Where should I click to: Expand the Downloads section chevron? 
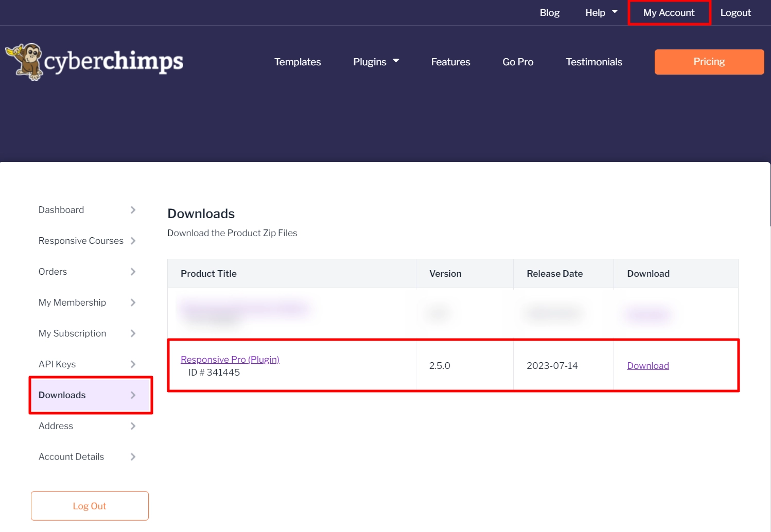(133, 395)
